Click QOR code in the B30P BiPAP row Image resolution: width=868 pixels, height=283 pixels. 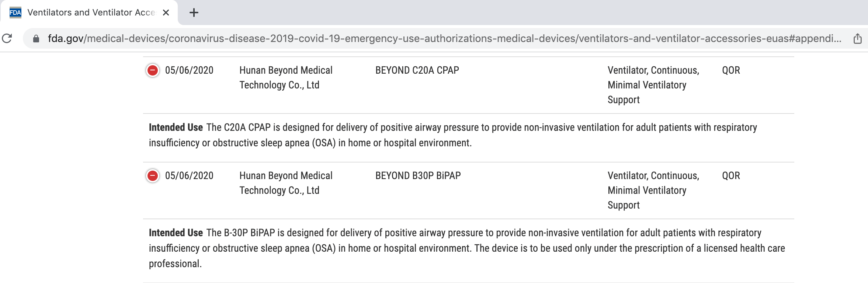731,176
